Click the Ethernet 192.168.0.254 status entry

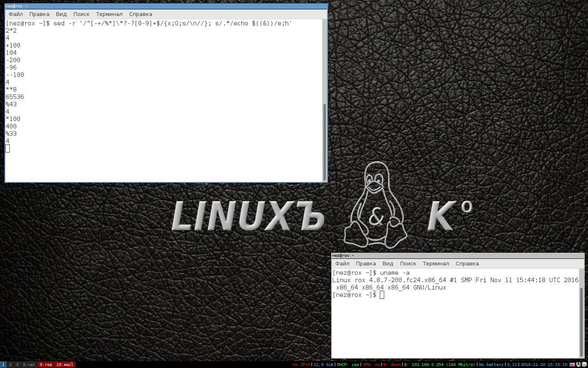(440, 365)
